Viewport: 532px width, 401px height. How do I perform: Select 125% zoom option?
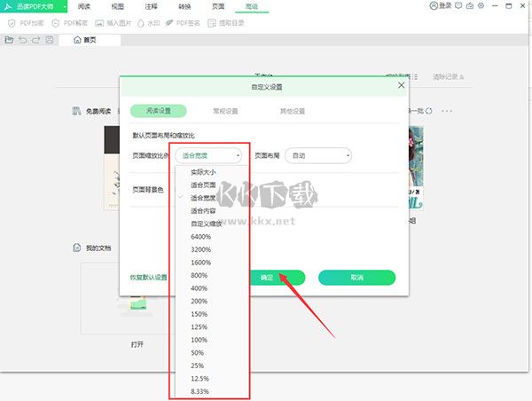(199, 327)
